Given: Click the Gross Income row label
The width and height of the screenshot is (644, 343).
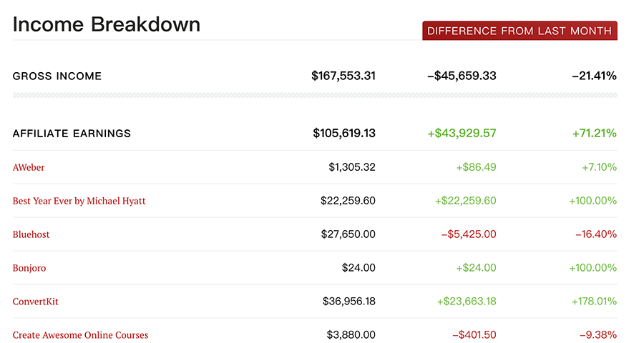Looking at the screenshot, I should pos(57,76).
